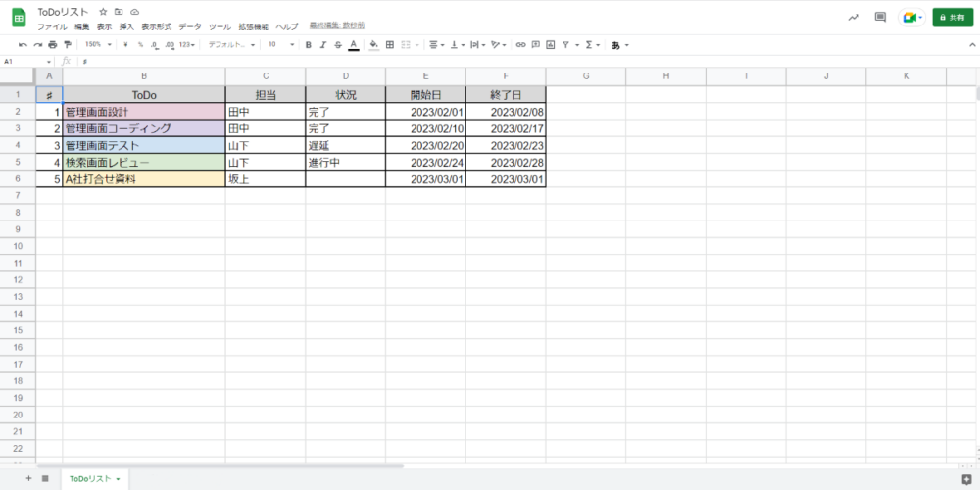
Task: Click the undo arrow in toolbar
Action: [x=23, y=44]
